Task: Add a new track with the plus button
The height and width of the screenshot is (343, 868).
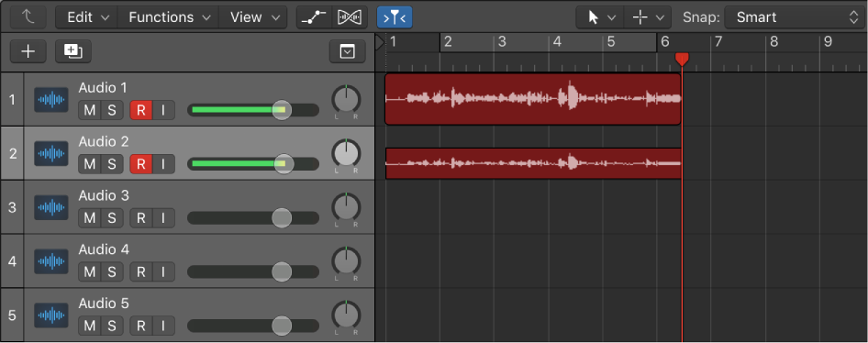Action: tap(28, 51)
